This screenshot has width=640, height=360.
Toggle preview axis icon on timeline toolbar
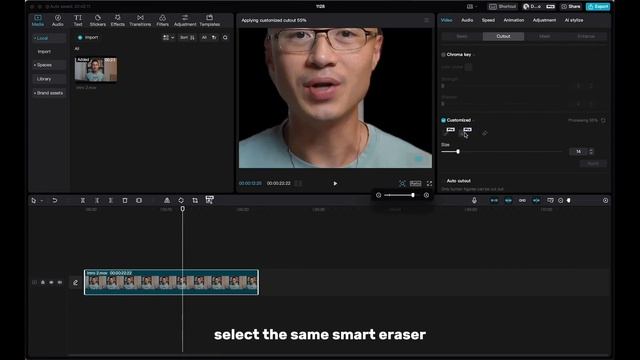(536, 200)
